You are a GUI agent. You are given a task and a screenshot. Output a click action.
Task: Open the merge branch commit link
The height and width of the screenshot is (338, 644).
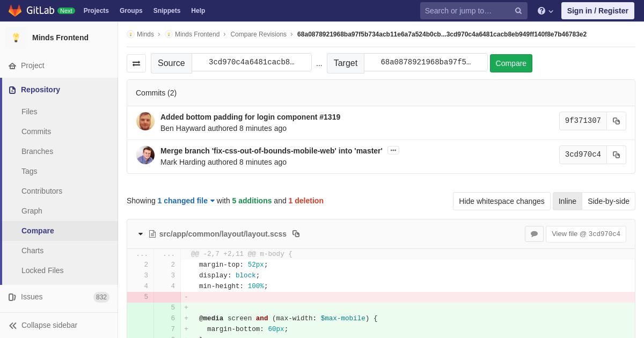click(272, 151)
